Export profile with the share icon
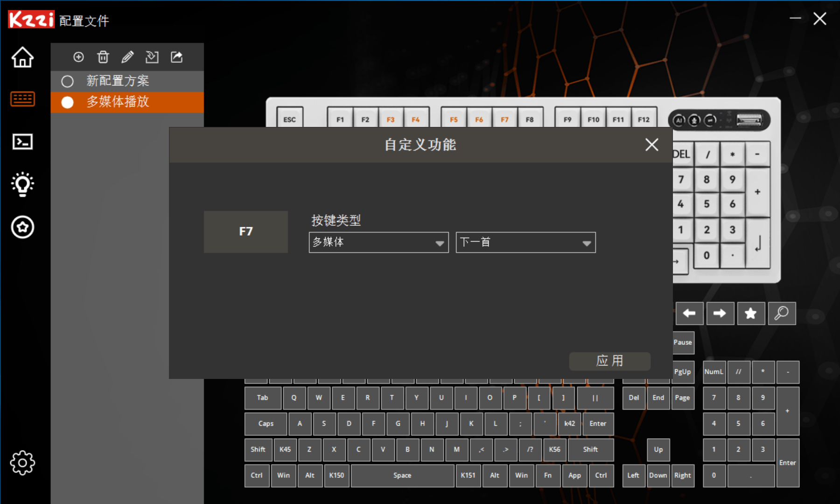 tap(176, 57)
